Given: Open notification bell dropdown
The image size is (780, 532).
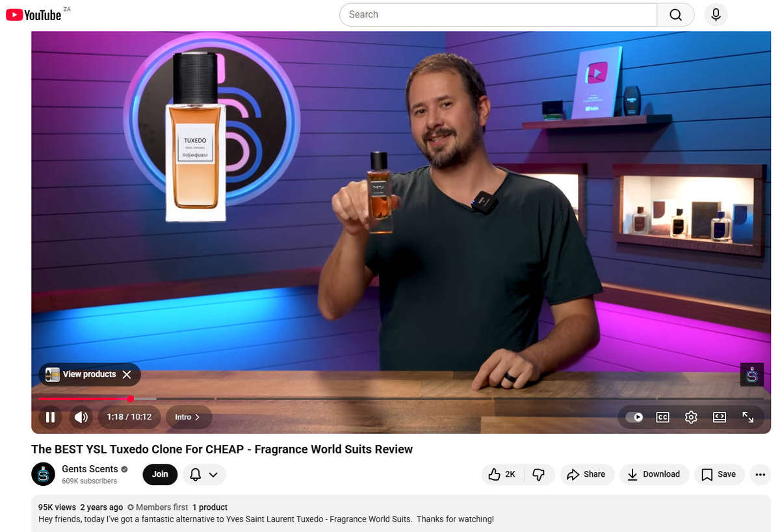Looking at the screenshot, I should (x=203, y=474).
